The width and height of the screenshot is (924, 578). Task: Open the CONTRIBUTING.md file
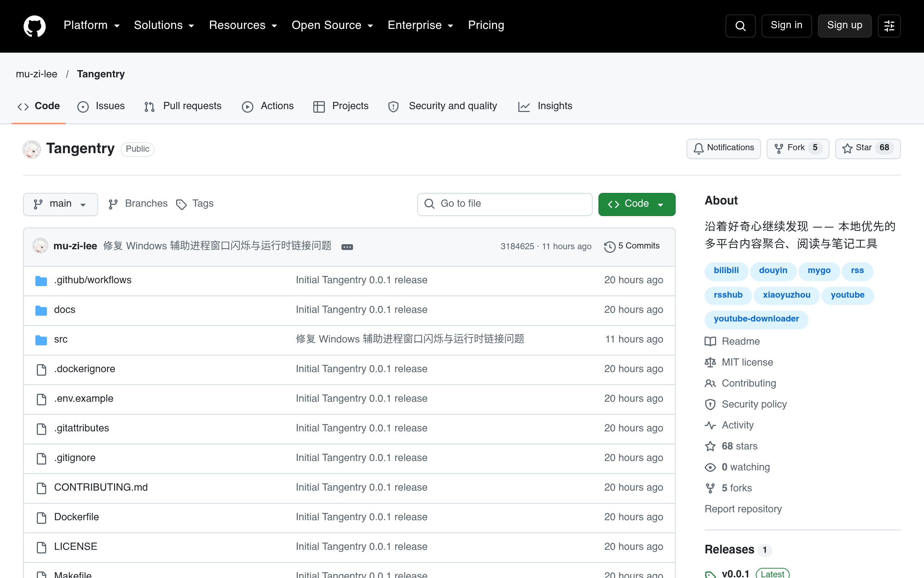click(x=101, y=487)
